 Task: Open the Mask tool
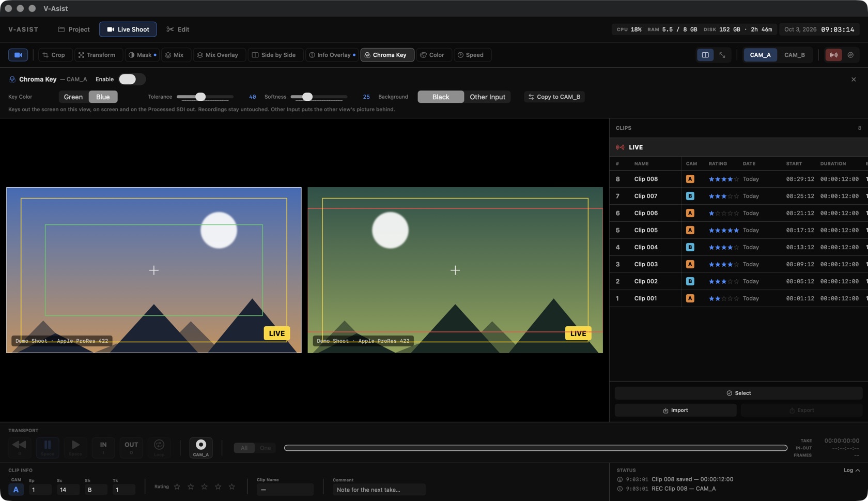pyautogui.click(x=142, y=55)
